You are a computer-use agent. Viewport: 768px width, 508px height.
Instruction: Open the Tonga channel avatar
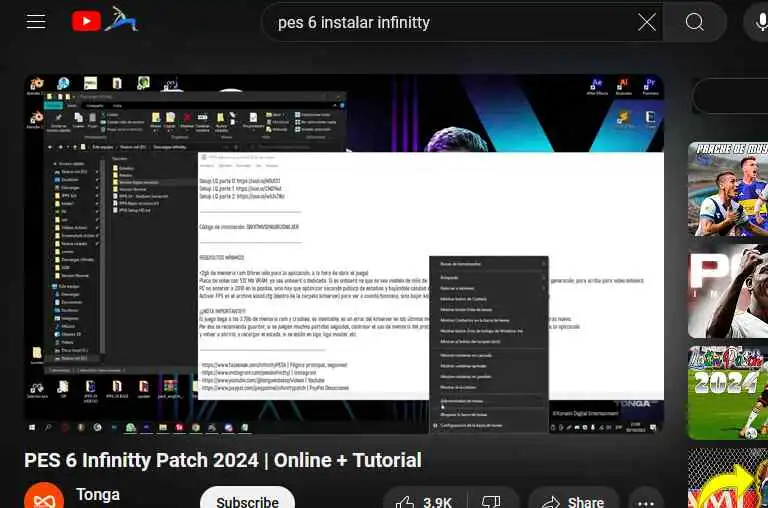[x=44, y=496]
